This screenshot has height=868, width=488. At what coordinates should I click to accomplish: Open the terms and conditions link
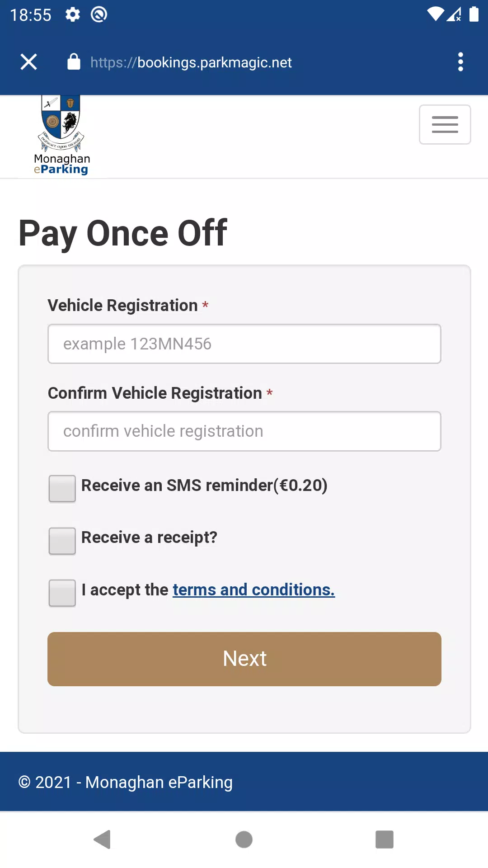[x=253, y=590]
